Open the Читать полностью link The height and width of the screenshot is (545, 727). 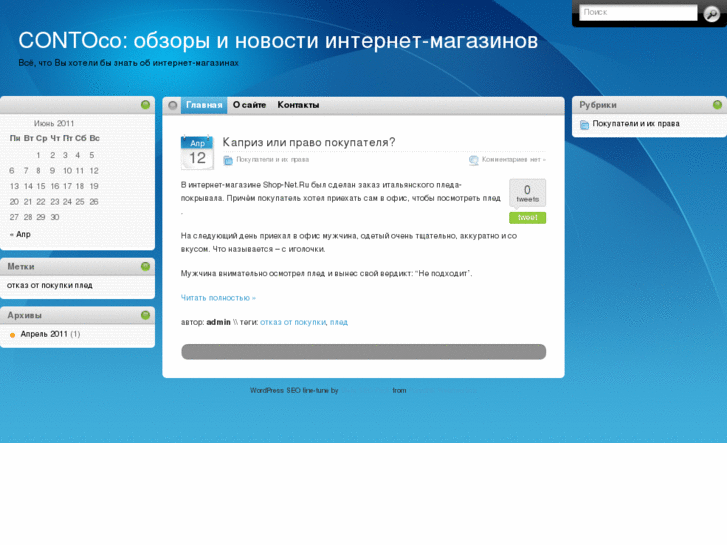click(x=218, y=298)
